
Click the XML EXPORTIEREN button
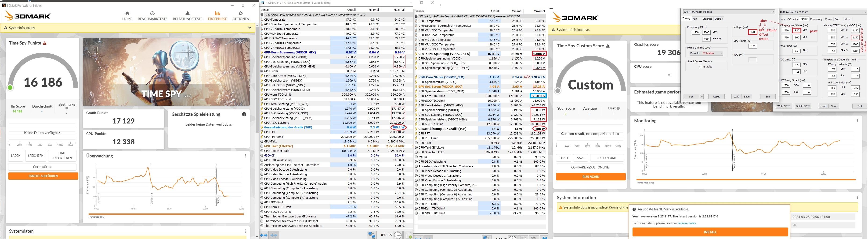coord(62,156)
